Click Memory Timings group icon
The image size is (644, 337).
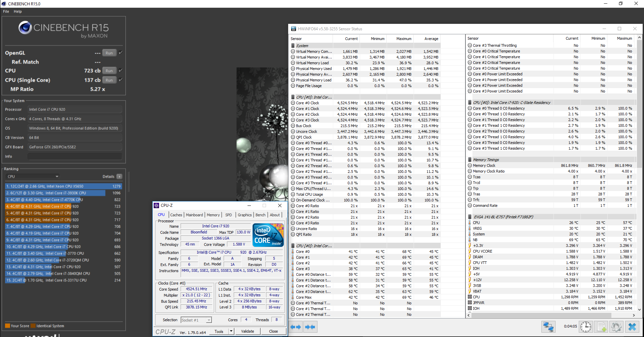(470, 160)
